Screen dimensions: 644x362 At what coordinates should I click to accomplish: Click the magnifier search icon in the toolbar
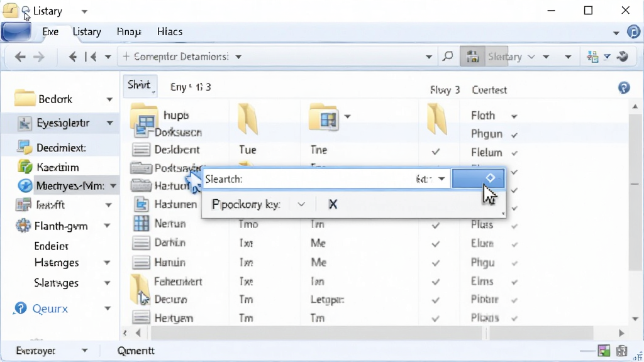point(448,56)
